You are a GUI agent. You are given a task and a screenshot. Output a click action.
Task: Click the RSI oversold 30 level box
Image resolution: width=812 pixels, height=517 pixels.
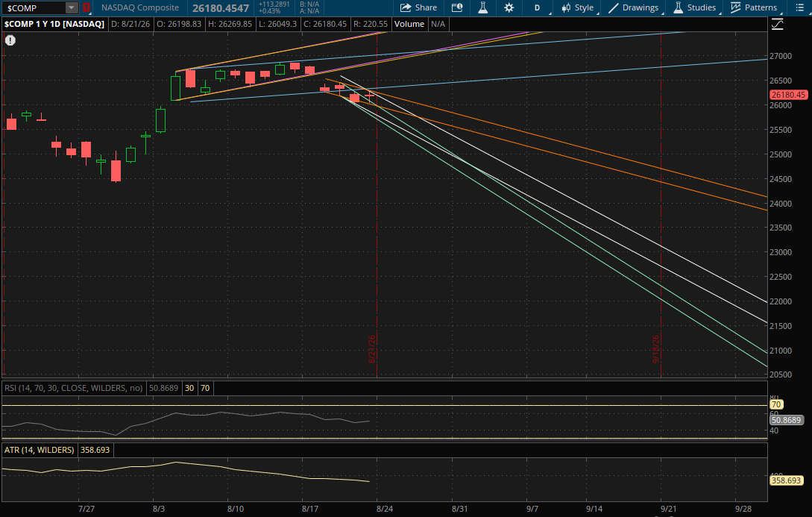point(189,388)
